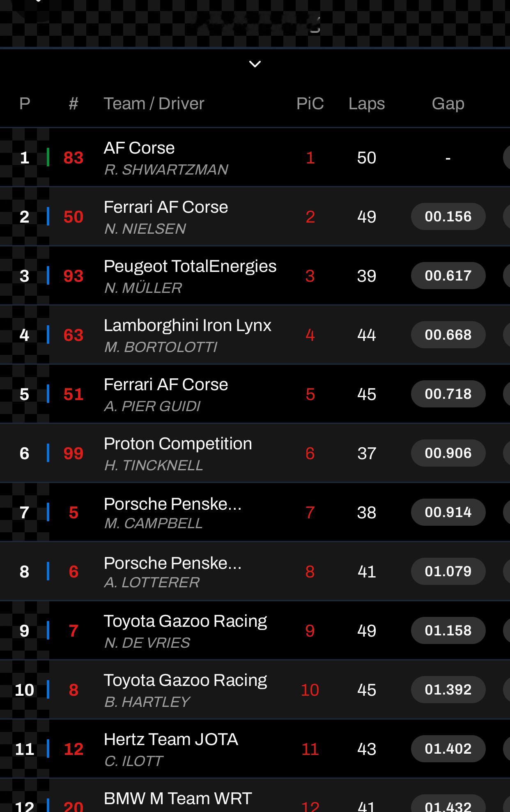This screenshot has height=812, width=510.
Task: Open Lamborghini Iron Lynx entry
Action: (x=255, y=335)
